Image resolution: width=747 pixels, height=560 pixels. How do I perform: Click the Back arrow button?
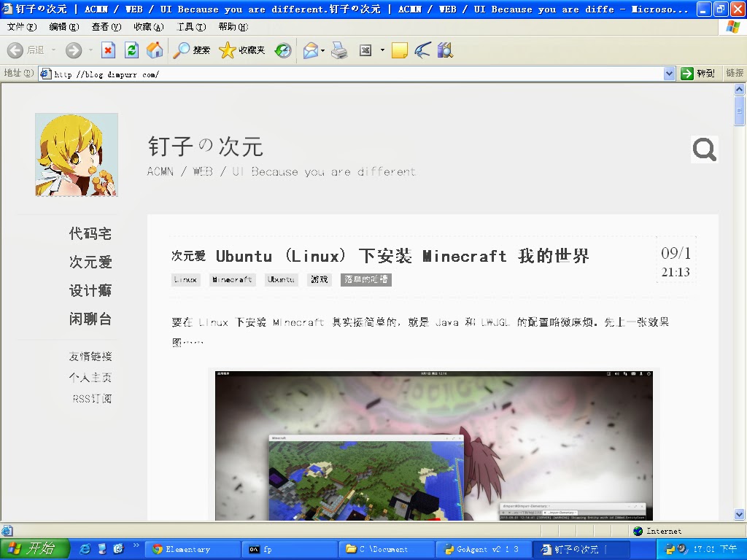pyautogui.click(x=26, y=50)
